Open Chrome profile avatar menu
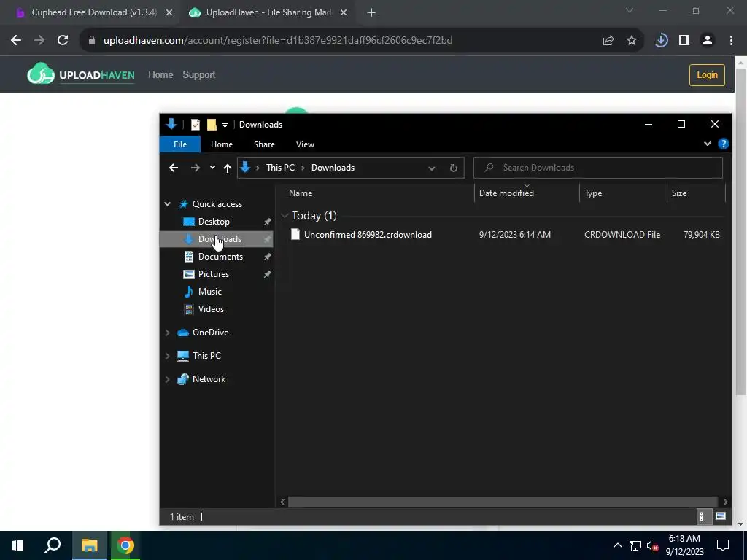 tap(708, 41)
